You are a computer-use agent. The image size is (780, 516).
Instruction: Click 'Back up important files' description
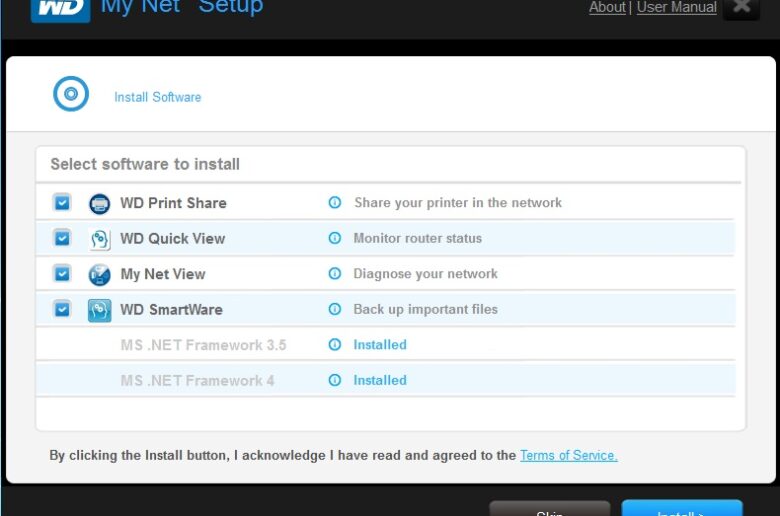[x=425, y=309]
